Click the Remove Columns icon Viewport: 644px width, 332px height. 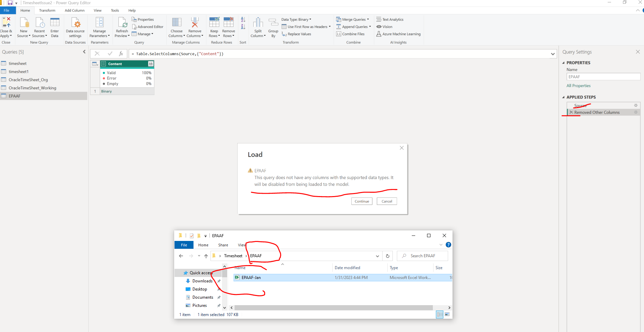(195, 22)
